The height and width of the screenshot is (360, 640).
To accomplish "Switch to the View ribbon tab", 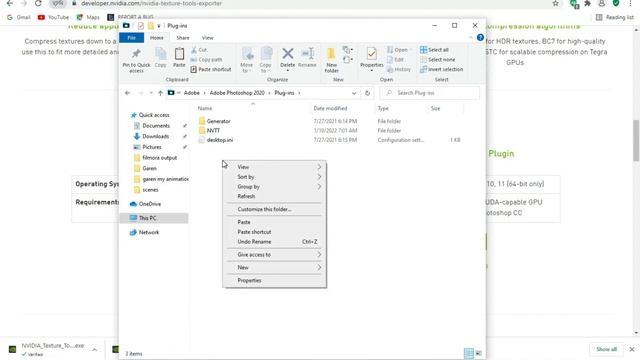I will (207, 38).
